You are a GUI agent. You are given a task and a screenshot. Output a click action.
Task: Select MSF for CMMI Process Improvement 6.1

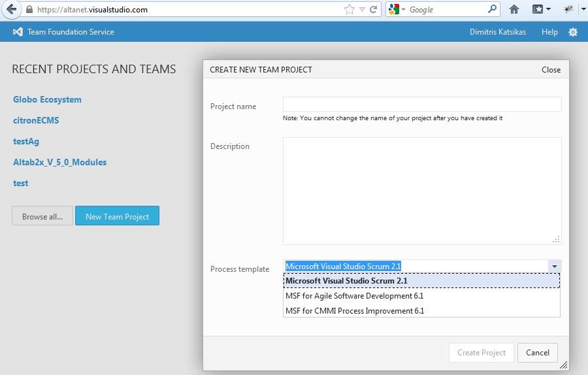click(421, 311)
